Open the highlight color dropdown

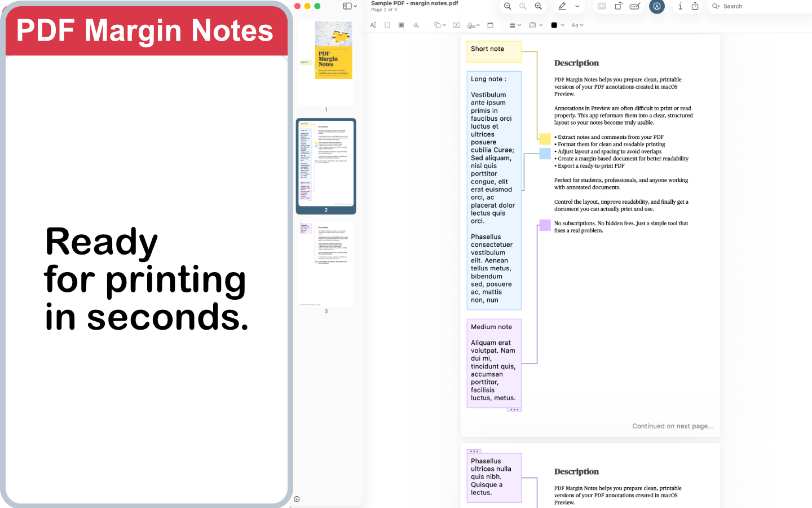pos(577,6)
